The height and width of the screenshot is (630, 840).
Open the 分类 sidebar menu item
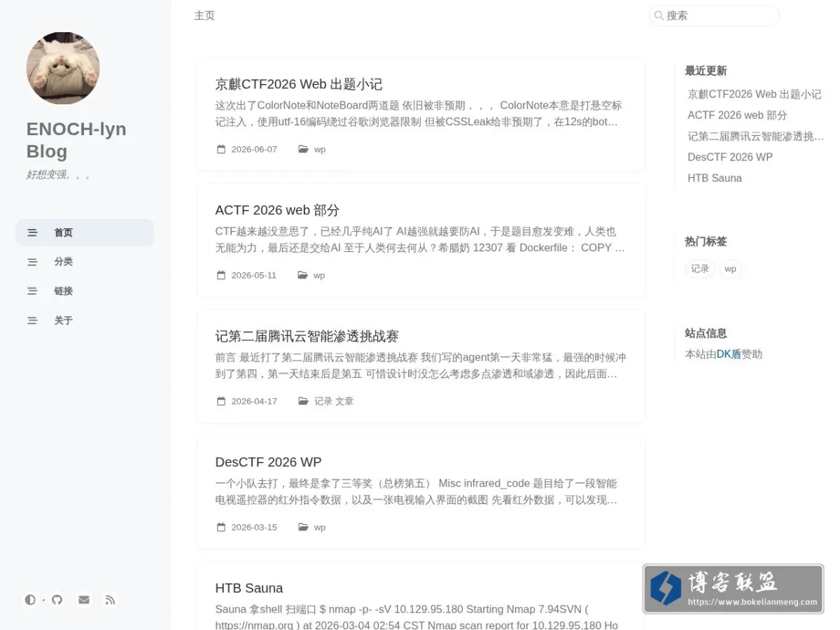(x=85, y=262)
